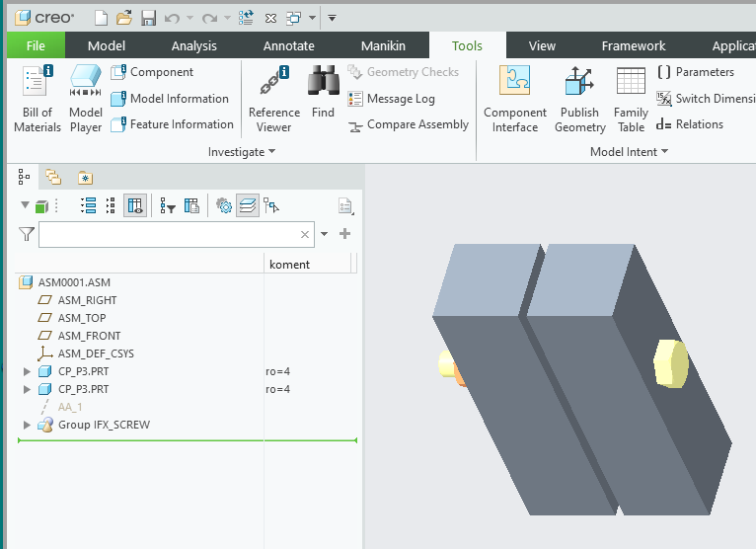This screenshot has width=756, height=549.
Task: Click the model tree filter search field
Action: coord(177,234)
